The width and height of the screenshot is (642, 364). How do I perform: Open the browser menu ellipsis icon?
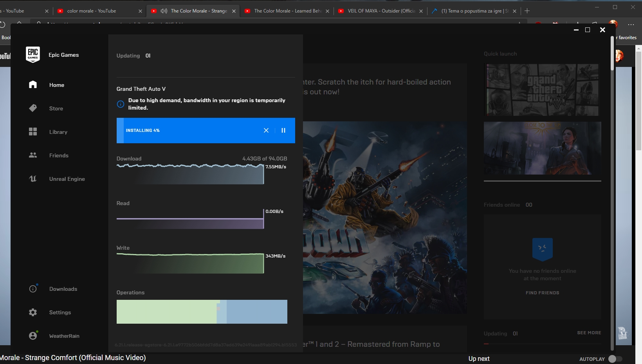tap(631, 24)
